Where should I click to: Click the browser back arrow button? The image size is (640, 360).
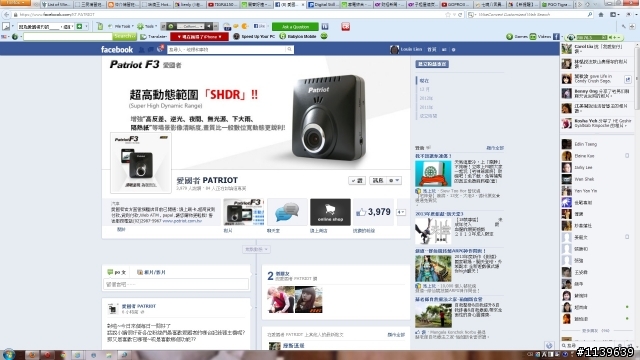coord(6,14)
